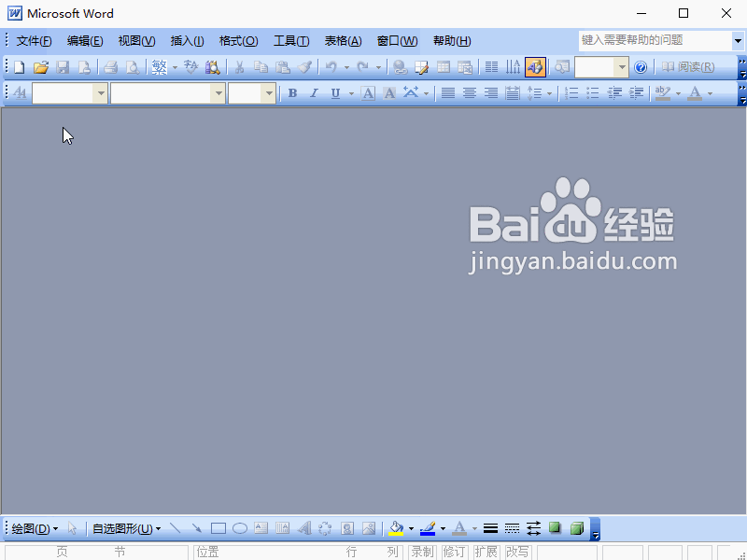Toggle bulleted list button

(593, 92)
